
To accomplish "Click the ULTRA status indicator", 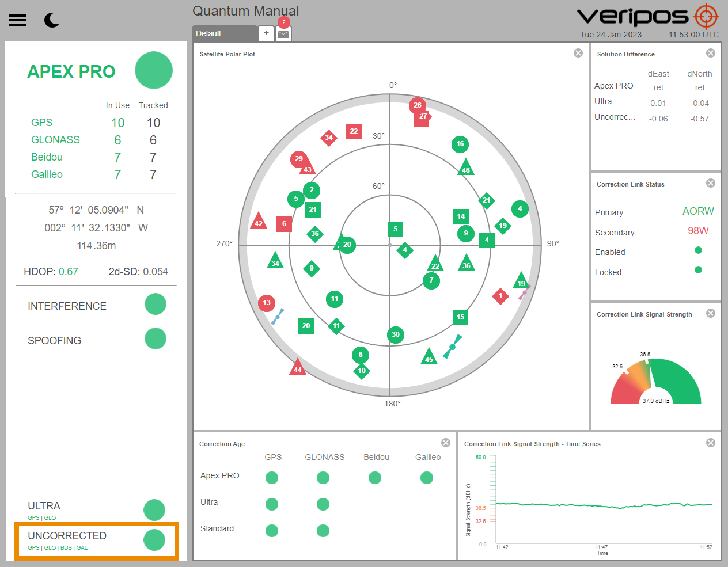I will coord(154,510).
